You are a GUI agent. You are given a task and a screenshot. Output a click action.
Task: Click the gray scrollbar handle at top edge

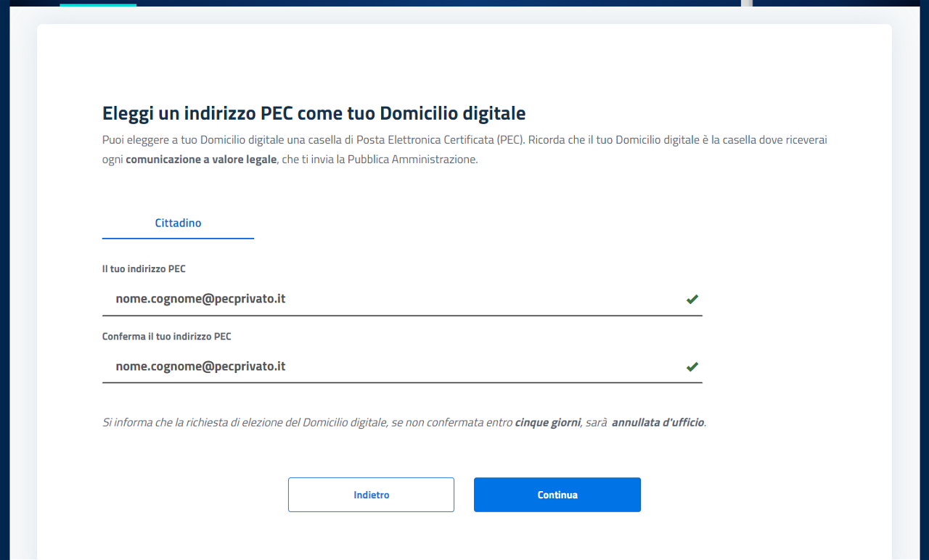(746, 3)
